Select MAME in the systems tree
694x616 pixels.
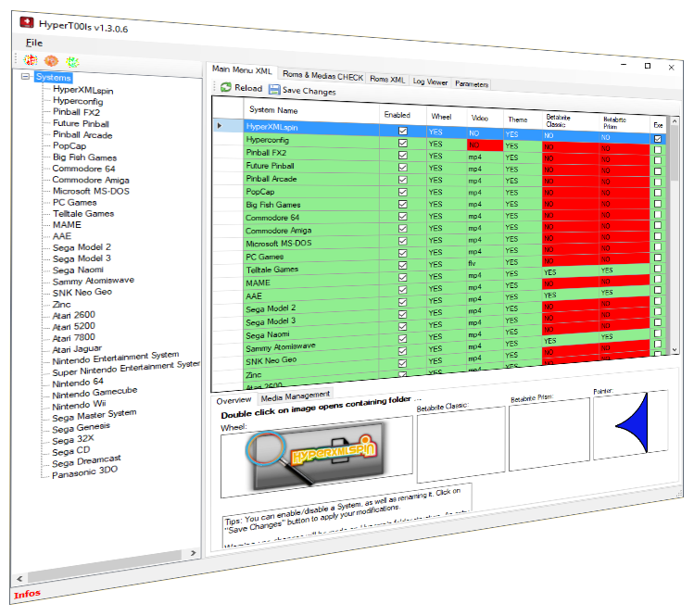(67, 225)
